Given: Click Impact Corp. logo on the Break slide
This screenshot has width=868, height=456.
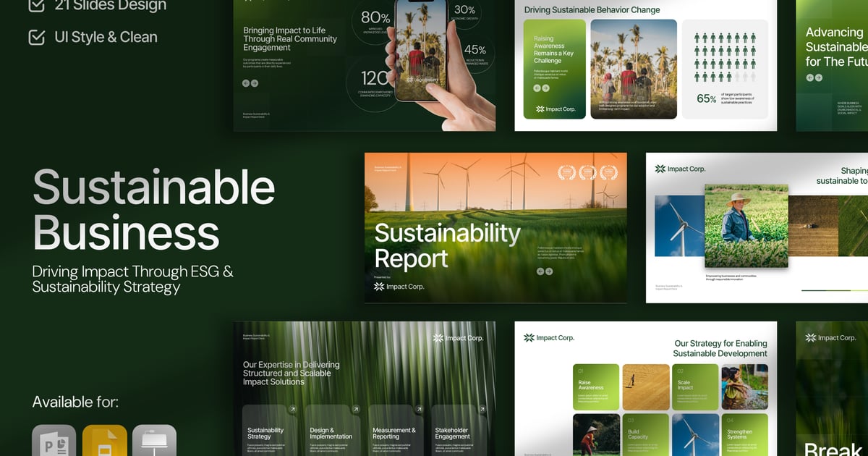Looking at the screenshot, I should tap(831, 337).
